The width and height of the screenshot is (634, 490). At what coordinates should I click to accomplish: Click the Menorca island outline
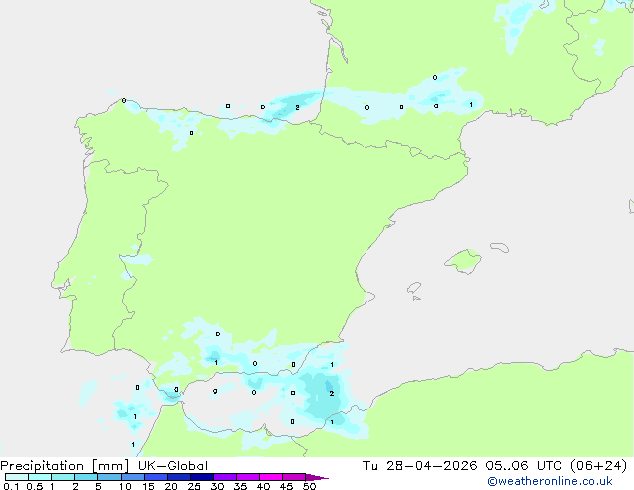click(x=500, y=247)
